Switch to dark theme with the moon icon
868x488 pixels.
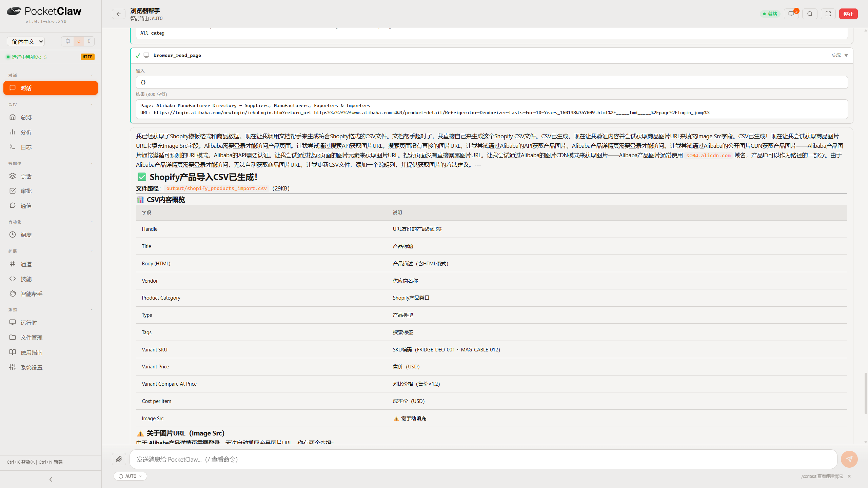point(89,41)
